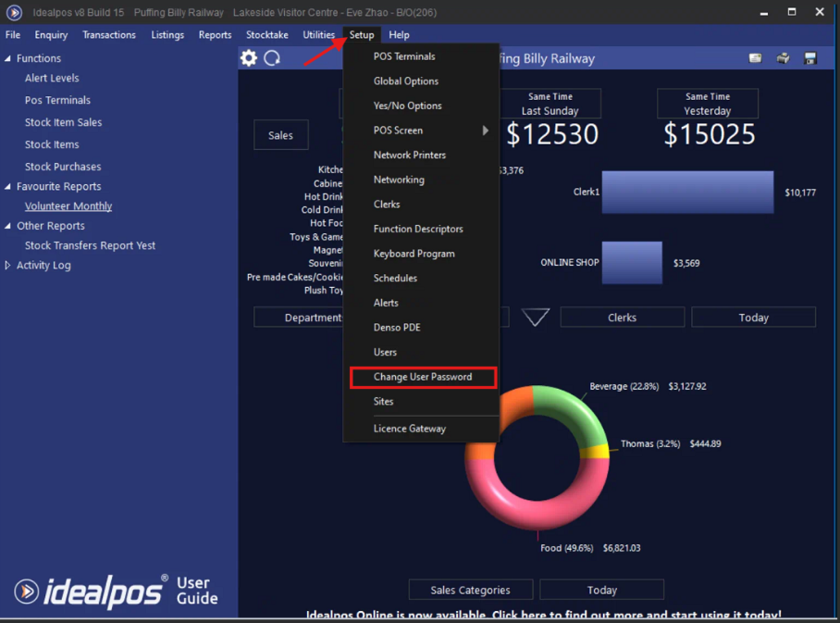Click the Clerk1 bar in the chart

click(x=688, y=192)
